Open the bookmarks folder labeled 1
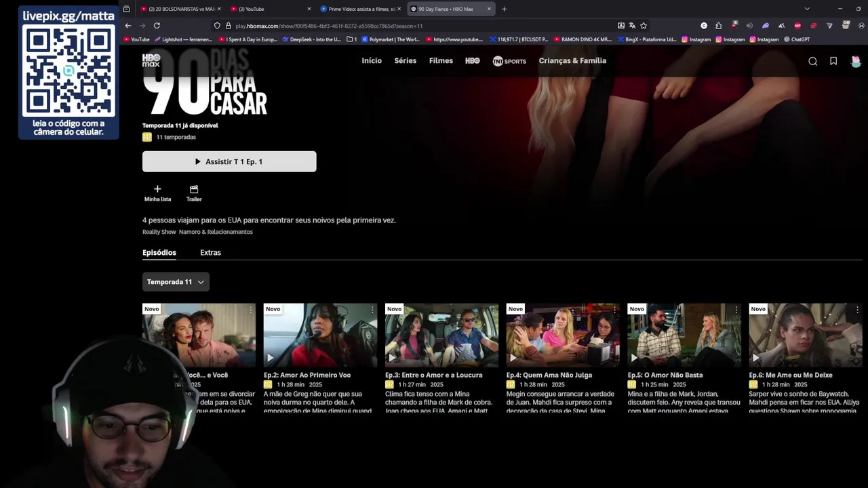Image resolution: width=868 pixels, height=488 pixels. click(352, 39)
